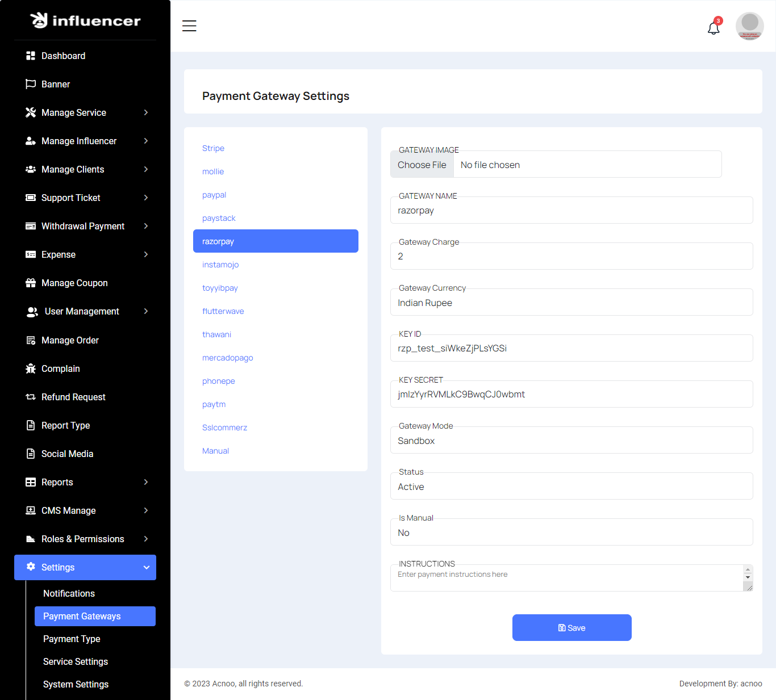This screenshot has width=776, height=700.
Task: Click the Dashboard grid icon
Action: pyautogui.click(x=31, y=56)
